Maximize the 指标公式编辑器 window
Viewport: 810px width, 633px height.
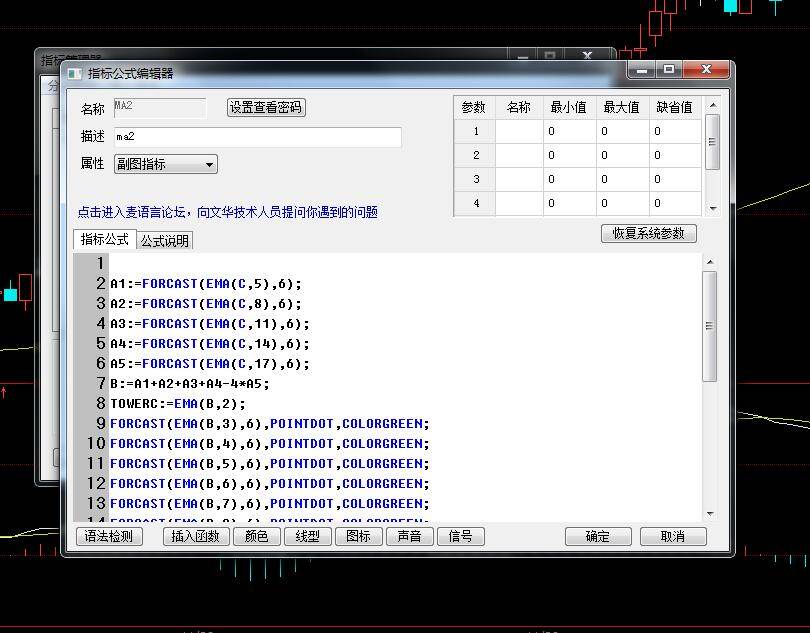pos(669,69)
